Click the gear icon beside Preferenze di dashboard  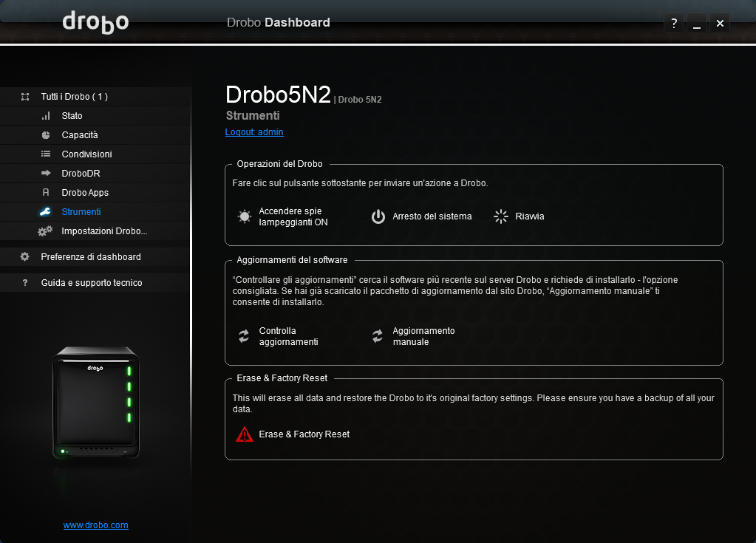coord(25,257)
